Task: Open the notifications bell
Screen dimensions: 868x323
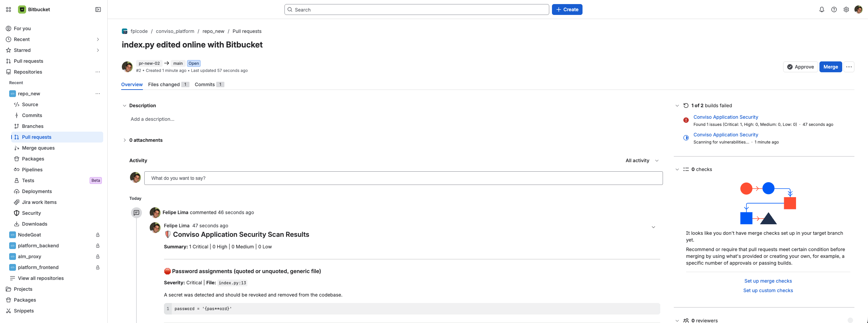Action: 822,9
